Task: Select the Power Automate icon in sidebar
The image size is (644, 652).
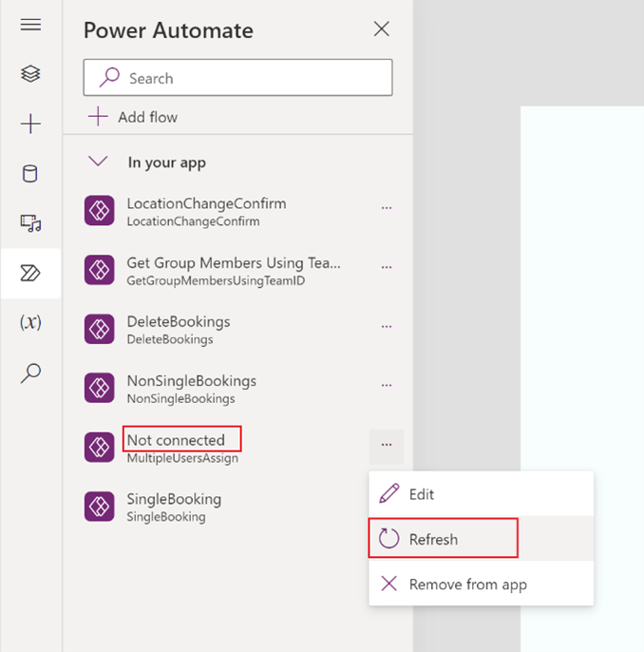Action: point(30,274)
